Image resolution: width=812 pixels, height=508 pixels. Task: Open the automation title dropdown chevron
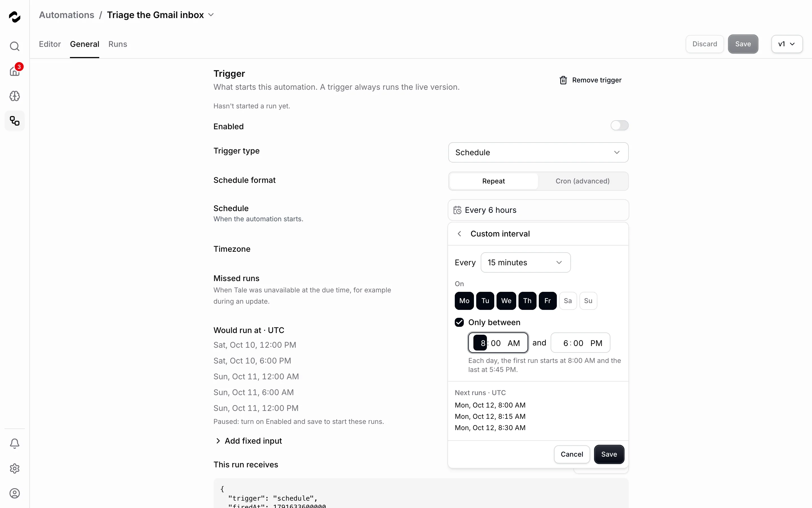(211, 15)
